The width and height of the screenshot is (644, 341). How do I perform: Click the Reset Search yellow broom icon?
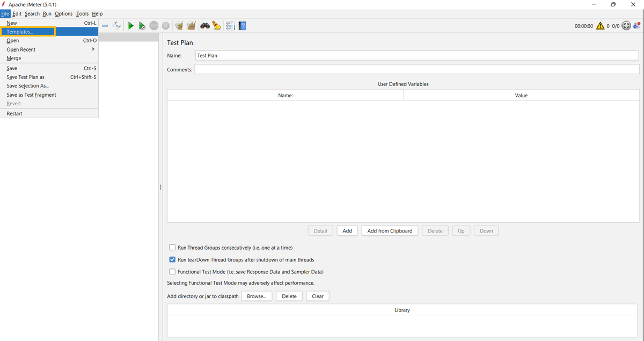coord(216,25)
